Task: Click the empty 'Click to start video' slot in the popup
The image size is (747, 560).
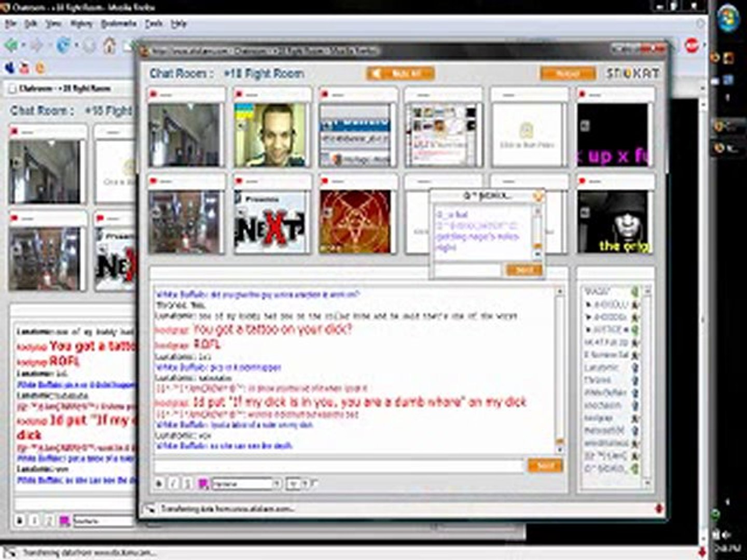Action: [527, 135]
